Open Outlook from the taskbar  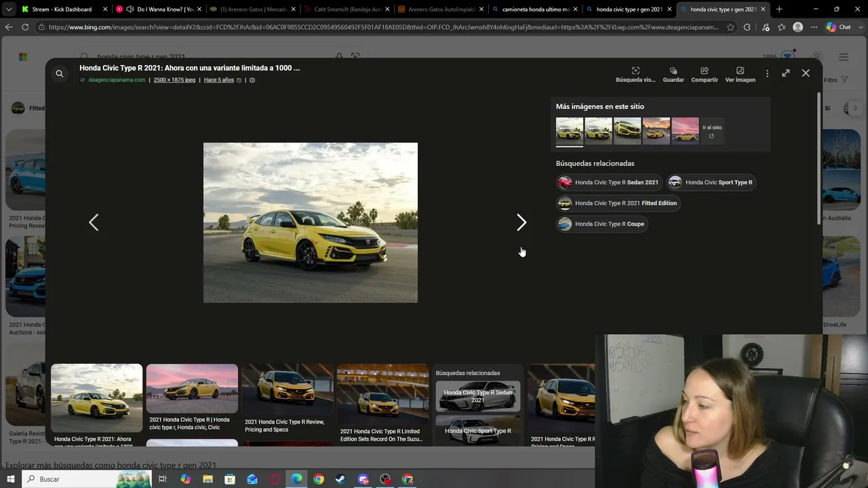click(x=252, y=479)
